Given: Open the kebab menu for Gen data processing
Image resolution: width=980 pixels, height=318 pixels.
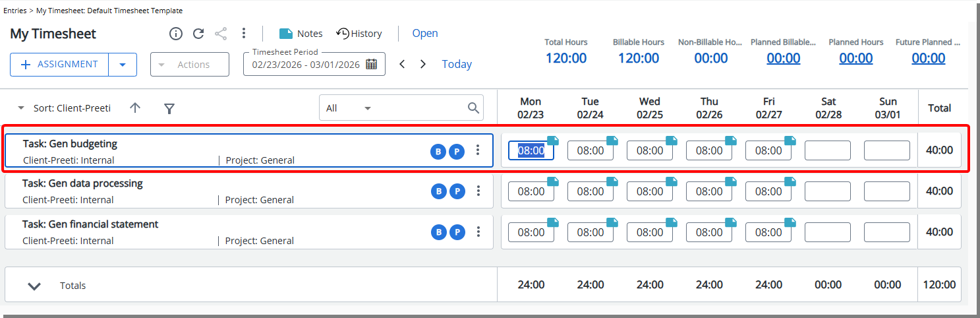Looking at the screenshot, I should 478,191.
